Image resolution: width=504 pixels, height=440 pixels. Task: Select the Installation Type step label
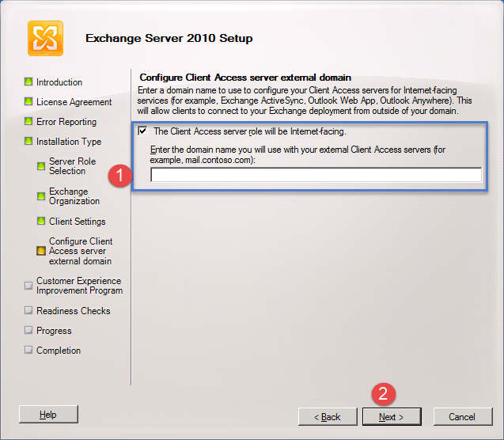tap(69, 142)
